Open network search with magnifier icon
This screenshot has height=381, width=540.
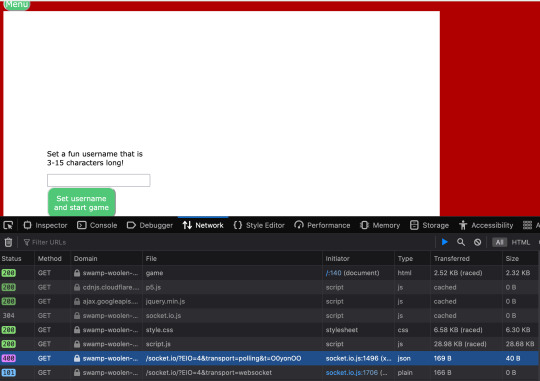click(461, 242)
